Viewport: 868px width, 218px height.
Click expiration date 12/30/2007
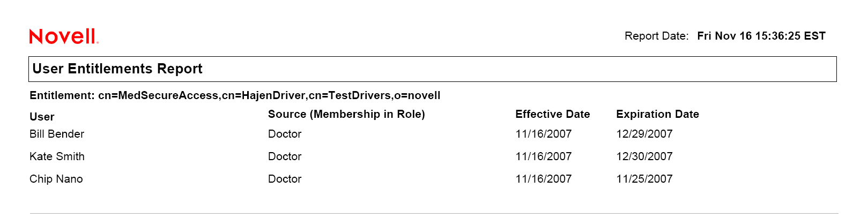tap(644, 156)
